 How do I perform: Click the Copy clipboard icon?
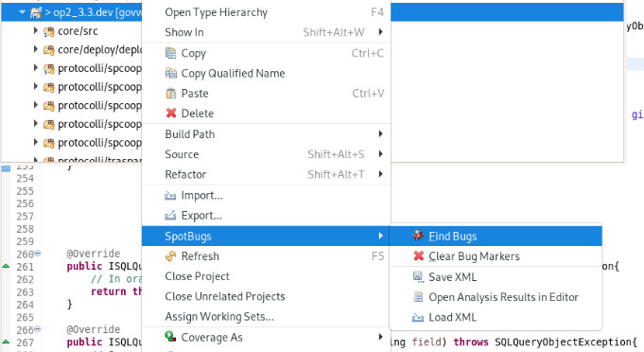(x=170, y=53)
